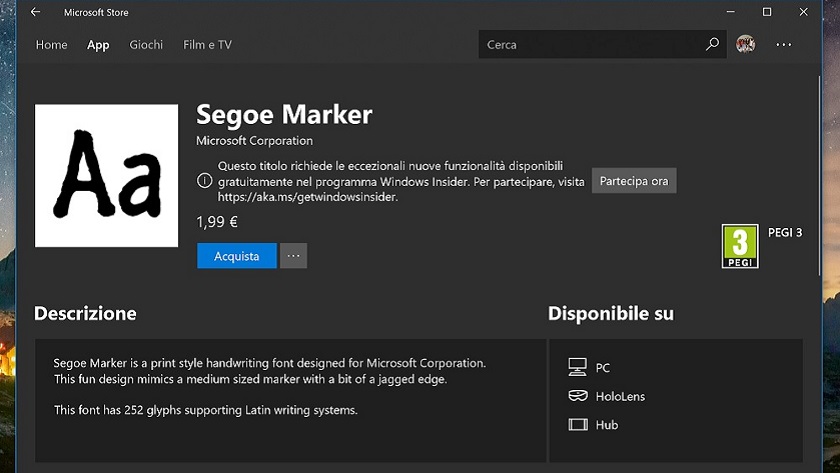Click the Hub device icon
Viewport: 840px width, 473px height.
577,425
